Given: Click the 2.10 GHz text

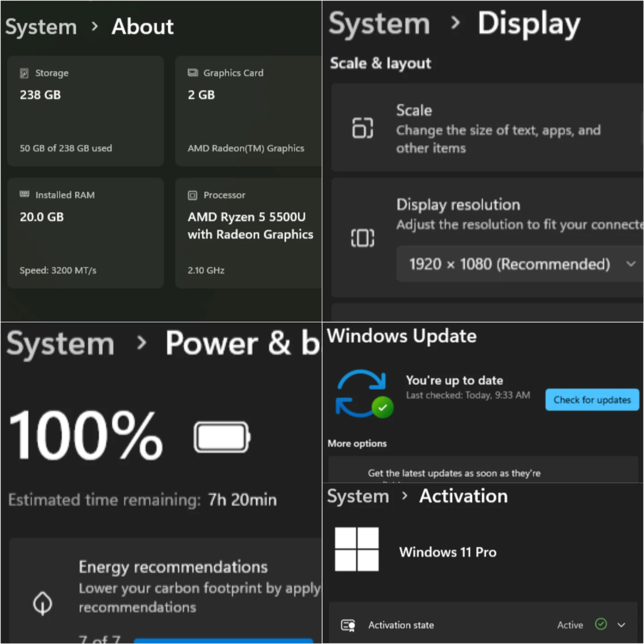Looking at the screenshot, I should tap(206, 270).
